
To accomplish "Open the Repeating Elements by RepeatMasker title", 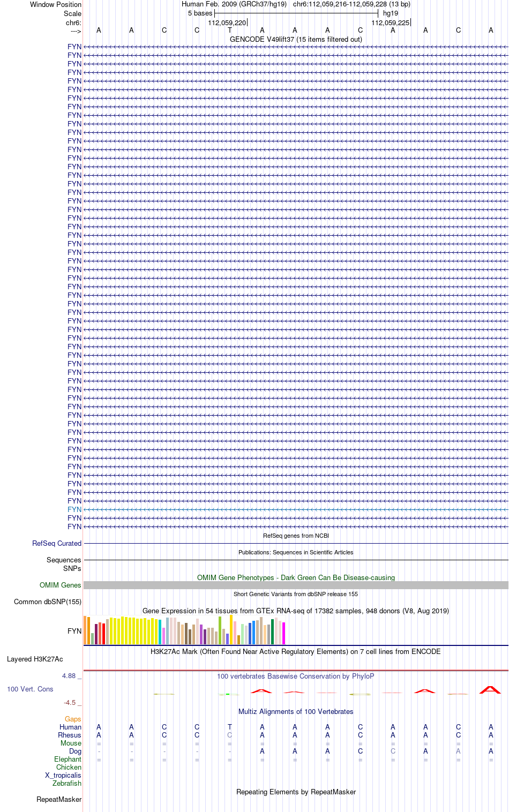I will (296, 792).
